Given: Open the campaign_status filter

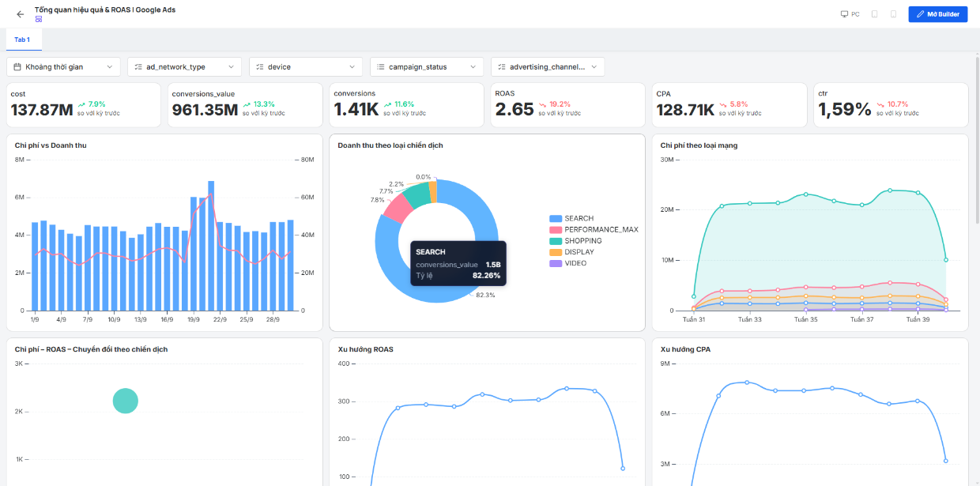Looking at the screenshot, I should 427,67.
